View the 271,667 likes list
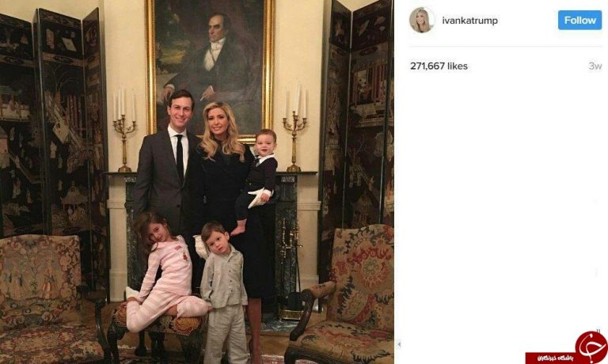 pyautogui.click(x=439, y=66)
